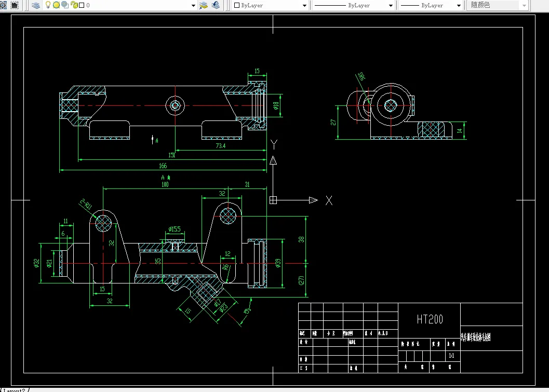Screen dimensions: 549x392
Task: Switch to the Layout2 tab
Action: (14, 390)
